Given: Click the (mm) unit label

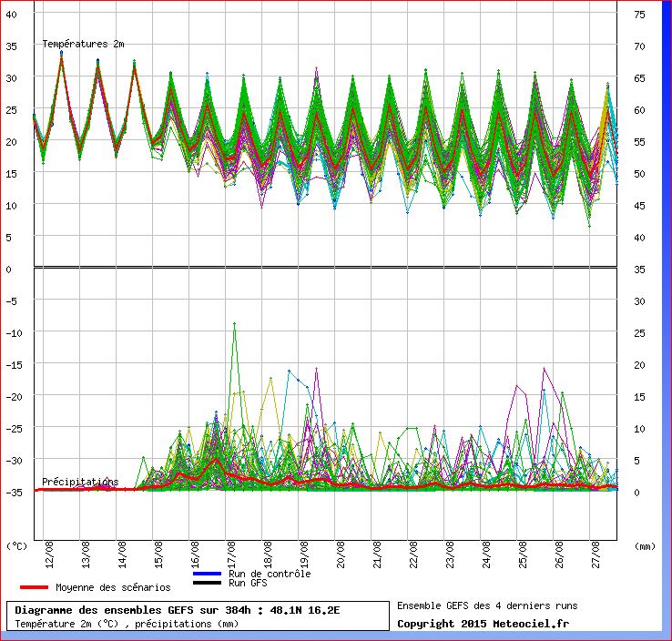Looking at the screenshot, I should coord(645,546).
